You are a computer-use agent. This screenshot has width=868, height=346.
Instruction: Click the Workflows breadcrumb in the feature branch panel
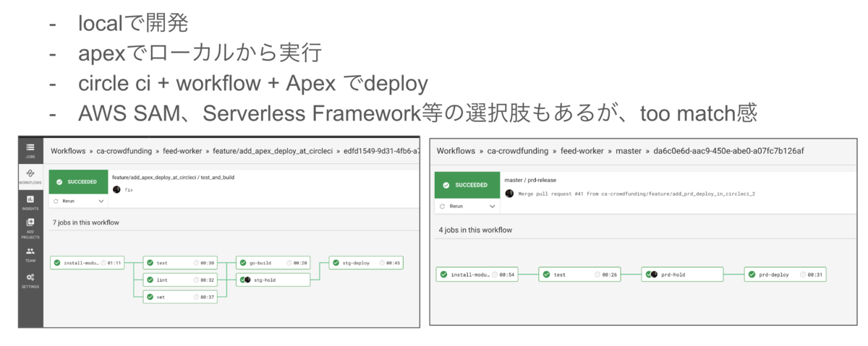pos(68,151)
